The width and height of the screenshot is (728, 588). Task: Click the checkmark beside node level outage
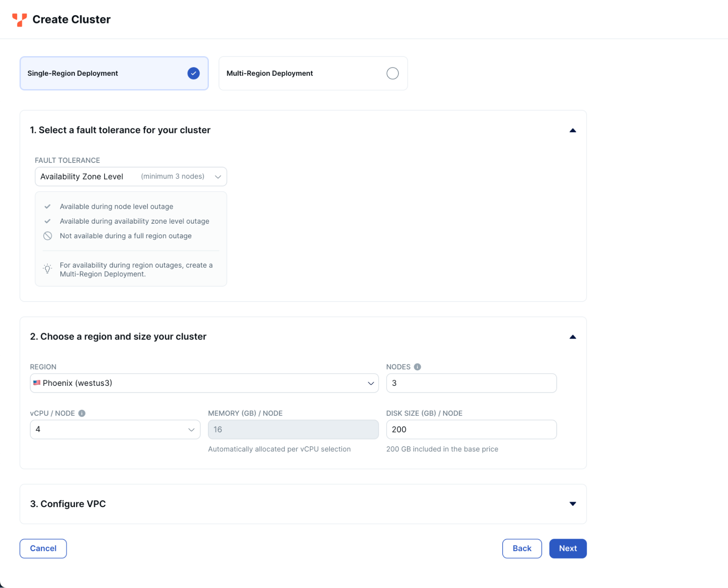47,206
